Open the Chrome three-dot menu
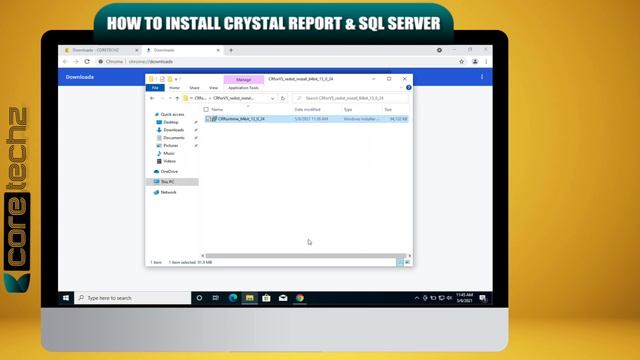 click(x=486, y=62)
